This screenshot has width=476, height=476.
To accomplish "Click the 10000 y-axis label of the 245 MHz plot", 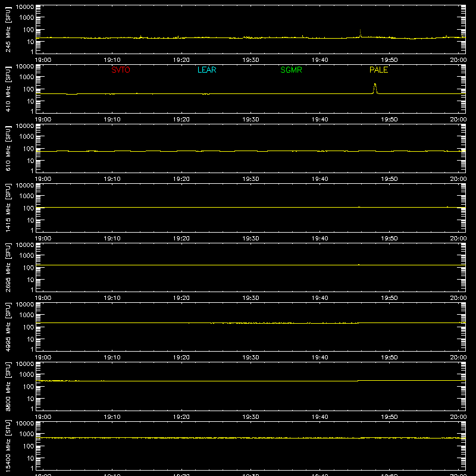I will 25,7.
